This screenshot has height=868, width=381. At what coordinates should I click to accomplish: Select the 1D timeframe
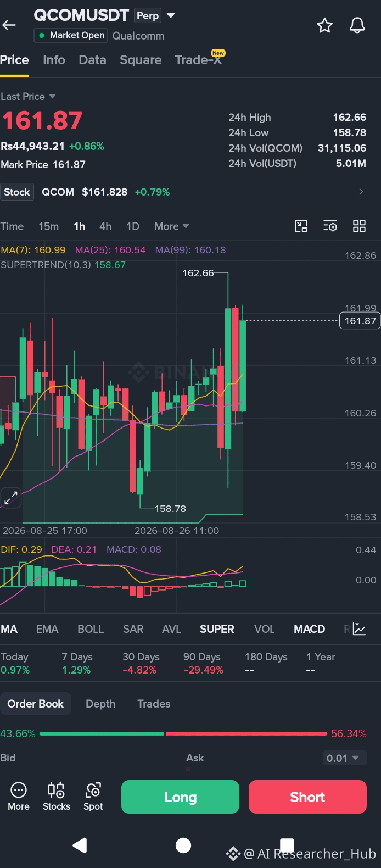click(x=133, y=226)
